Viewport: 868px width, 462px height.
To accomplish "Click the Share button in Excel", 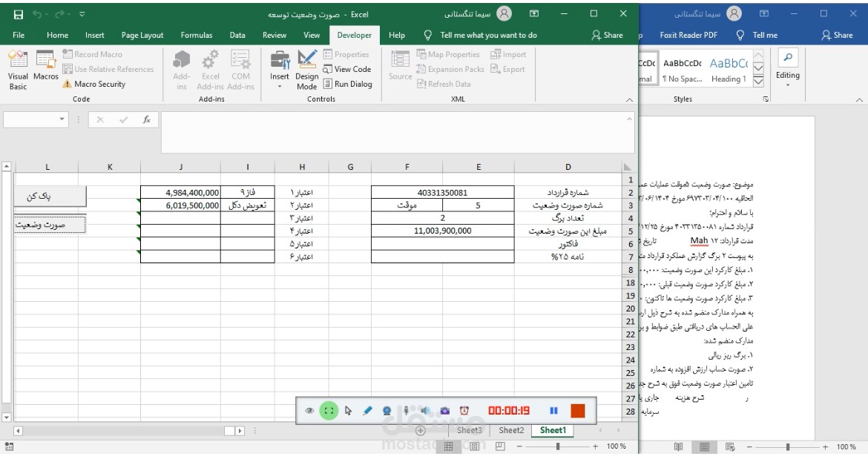I will coord(608,35).
